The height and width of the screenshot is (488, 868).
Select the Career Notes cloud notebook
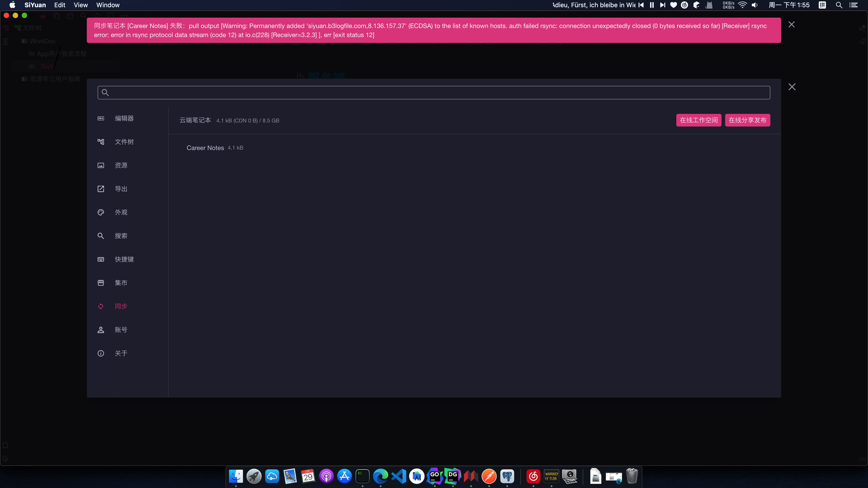(x=205, y=148)
